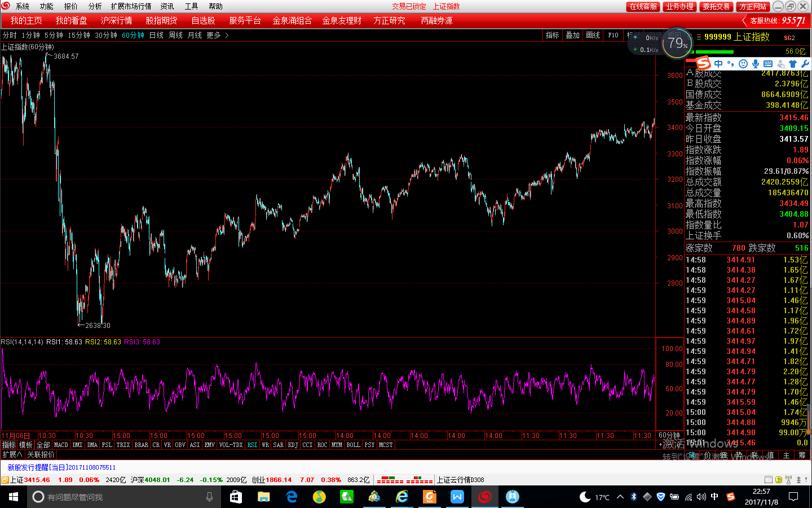Open 模板 template dropdown
This screenshot has width=812, height=508.
coord(26,445)
